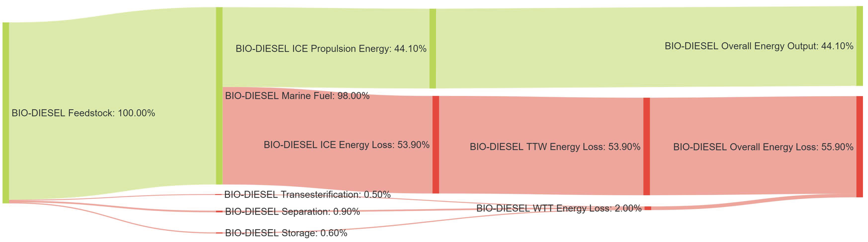
Task: Select the "Overall Energy Output: 44.10%" label
Action: point(759,46)
